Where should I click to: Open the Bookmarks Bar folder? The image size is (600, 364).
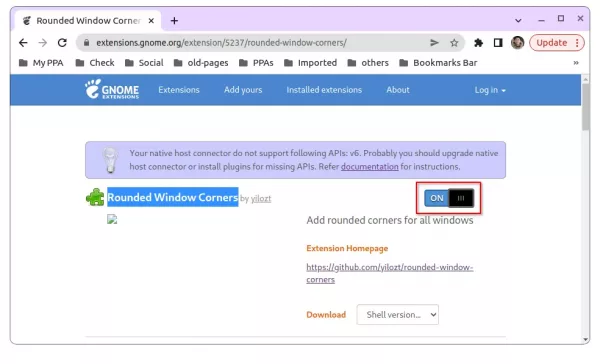tap(438, 63)
